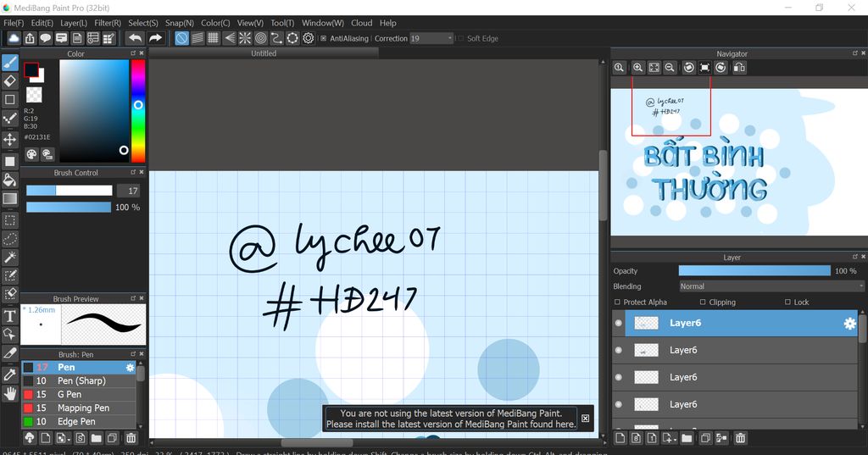Image resolution: width=868 pixels, height=455 pixels.
Task: Choose the Move tool
Action: pos(10,139)
